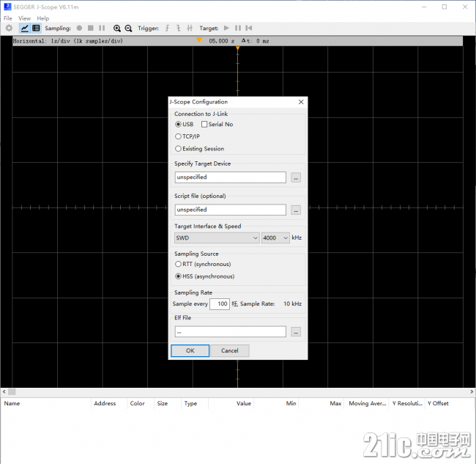Click the orange trigger time marker
Image resolution: width=476 pixels, height=464 pixels.
click(x=199, y=40)
